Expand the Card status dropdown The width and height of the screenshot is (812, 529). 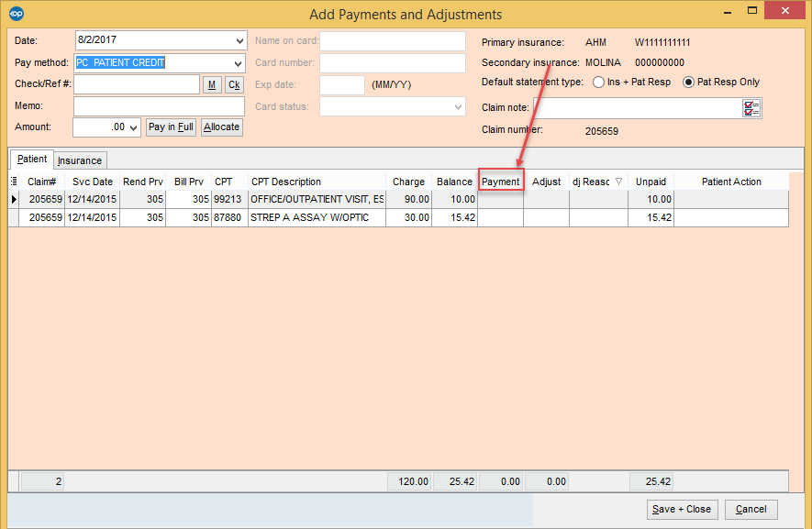click(459, 107)
